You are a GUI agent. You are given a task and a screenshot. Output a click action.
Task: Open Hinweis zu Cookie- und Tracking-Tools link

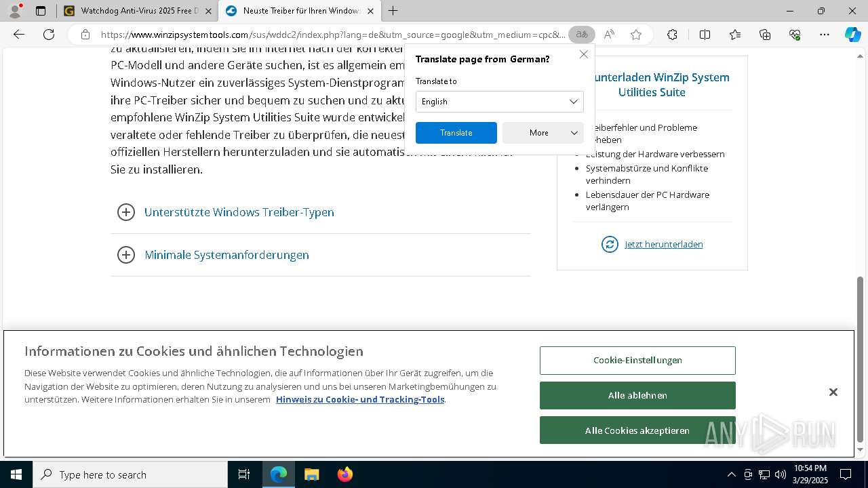point(360,399)
